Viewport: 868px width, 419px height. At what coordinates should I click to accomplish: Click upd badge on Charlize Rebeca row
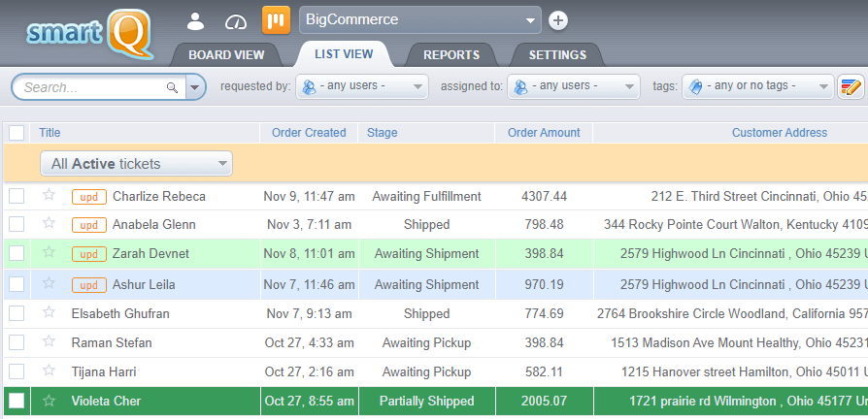coord(89,197)
